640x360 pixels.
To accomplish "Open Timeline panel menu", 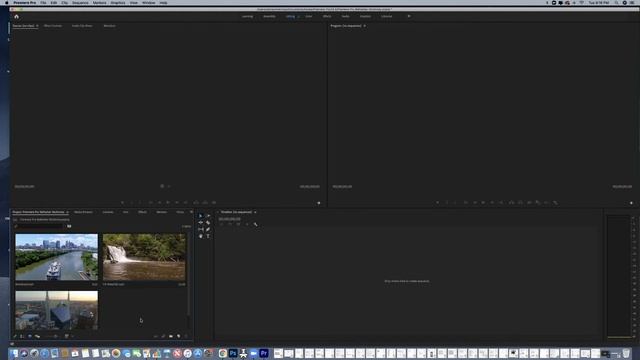I will coord(255,212).
